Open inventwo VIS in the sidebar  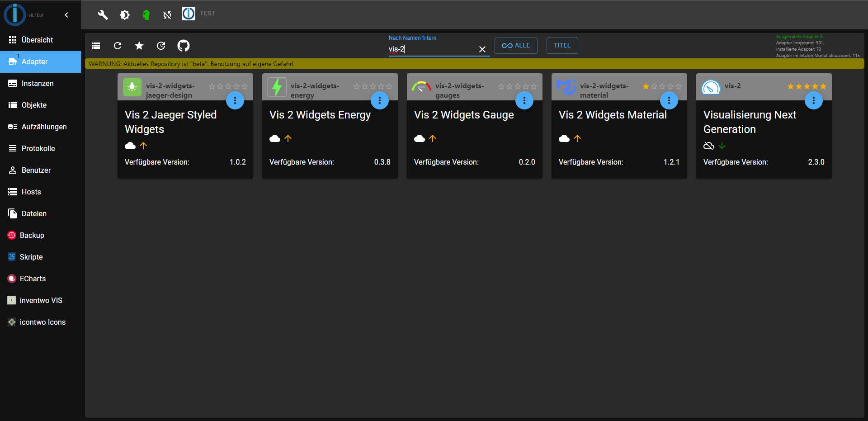[x=41, y=300]
